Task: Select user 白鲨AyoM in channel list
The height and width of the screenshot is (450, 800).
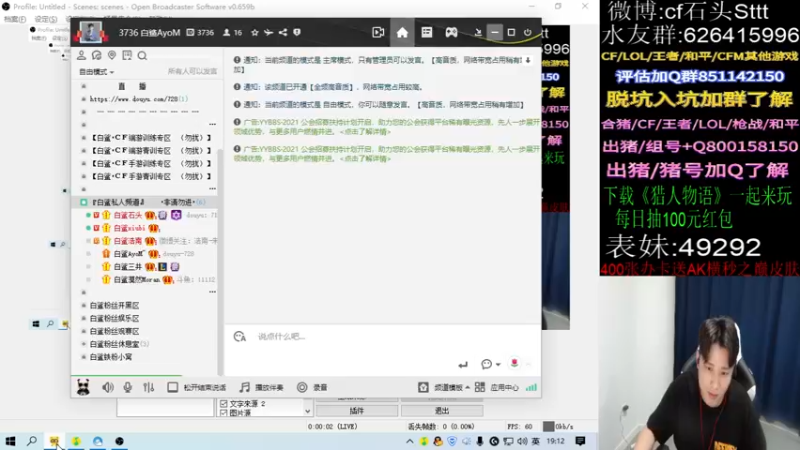Action: pos(129,254)
